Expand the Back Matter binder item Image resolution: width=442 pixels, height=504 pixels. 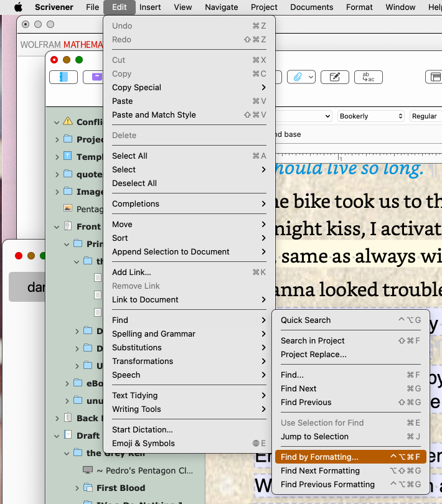pyautogui.click(x=57, y=419)
